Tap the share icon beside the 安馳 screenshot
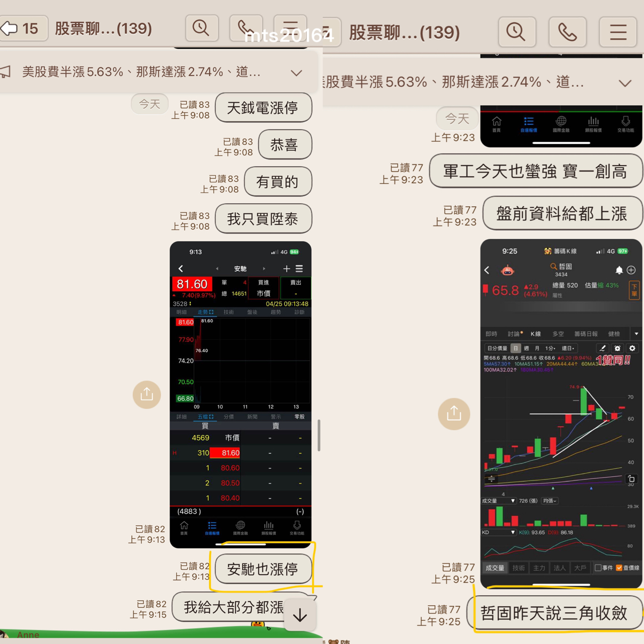This screenshot has height=644, width=644. 147,394
